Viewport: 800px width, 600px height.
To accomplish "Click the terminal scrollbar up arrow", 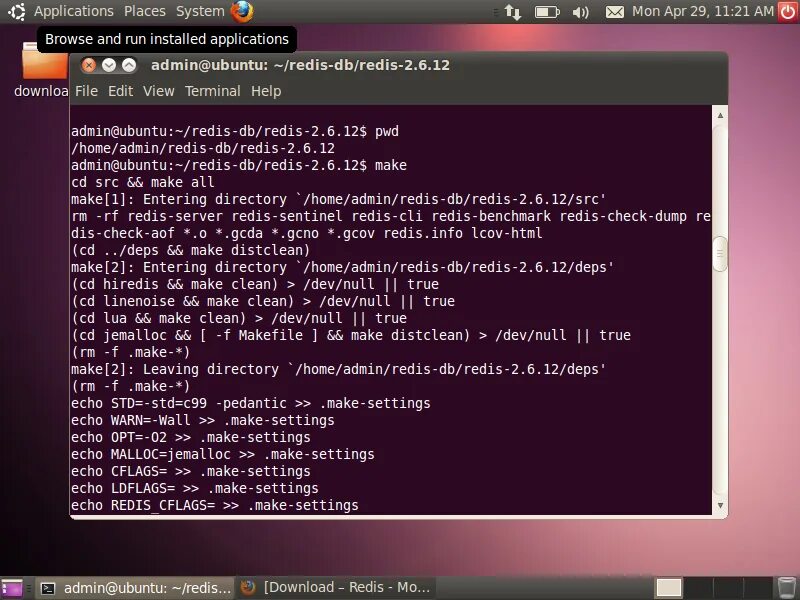I will pos(720,115).
